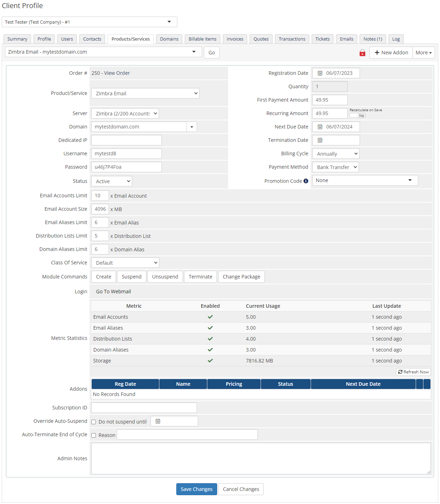This screenshot has height=504, width=440.
Task: Open the Tickets tab
Action: [x=322, y=39]
